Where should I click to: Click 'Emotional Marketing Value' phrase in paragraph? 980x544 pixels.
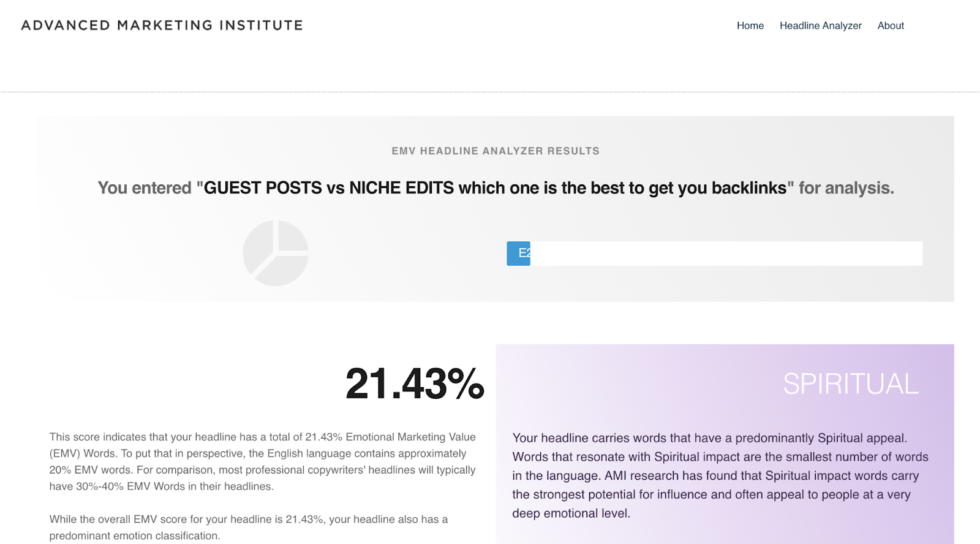(410, 437)
